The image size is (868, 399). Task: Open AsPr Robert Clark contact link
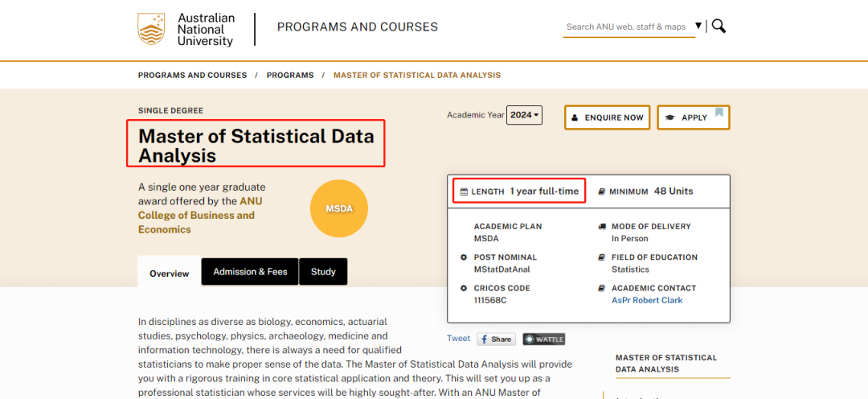click(x=647, y=300)
